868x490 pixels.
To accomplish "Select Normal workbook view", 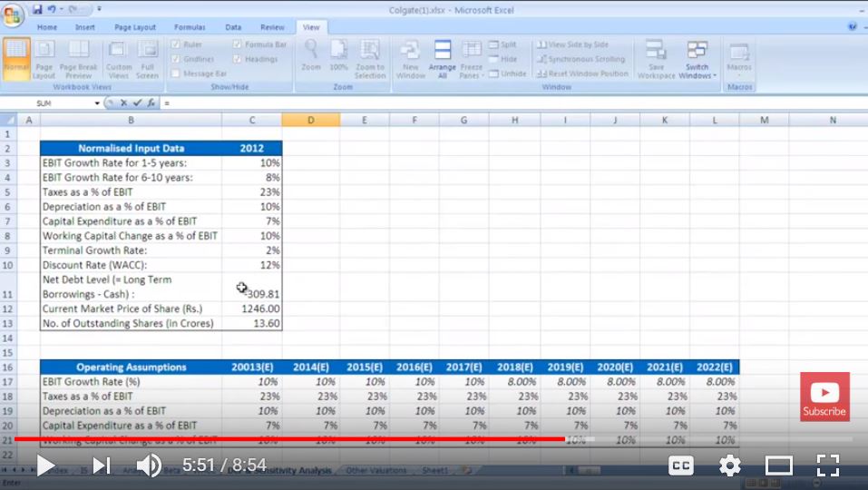I will [x=16, y=59].
